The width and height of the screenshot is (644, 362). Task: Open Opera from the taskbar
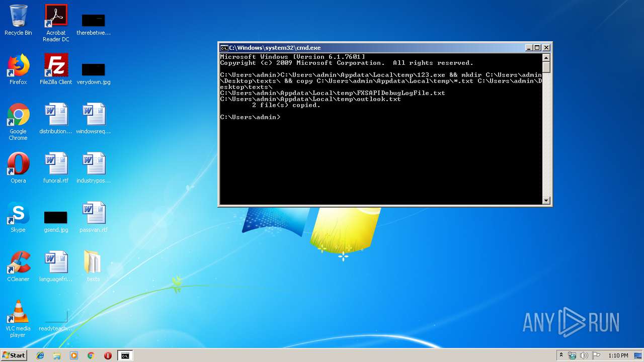(108, 355)
